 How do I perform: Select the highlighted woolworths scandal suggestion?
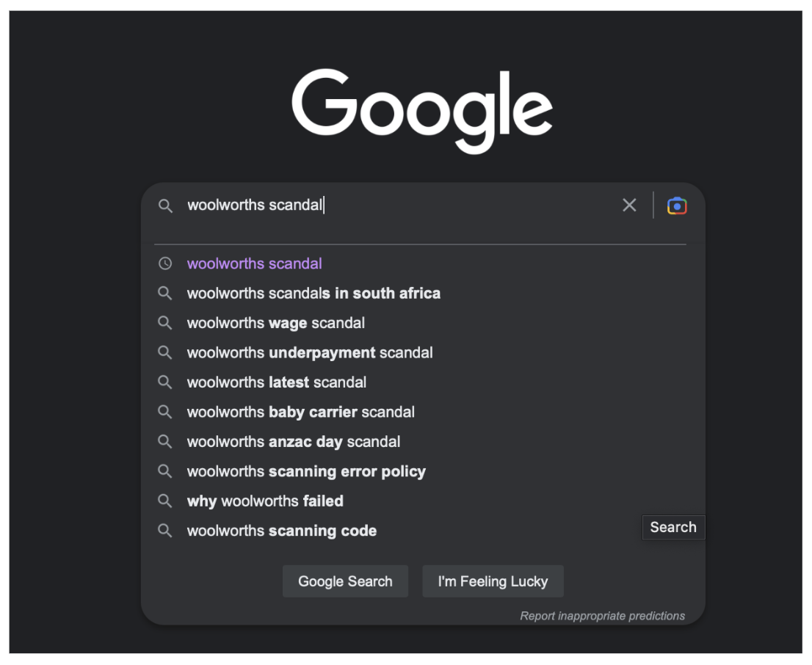(254, 264)
